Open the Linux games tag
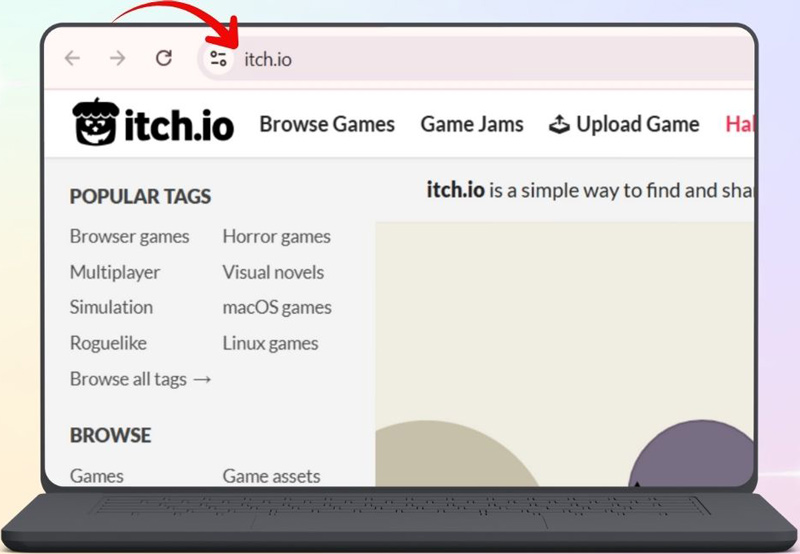The height and width of the screenshot is (554, 800). point(270,343)
